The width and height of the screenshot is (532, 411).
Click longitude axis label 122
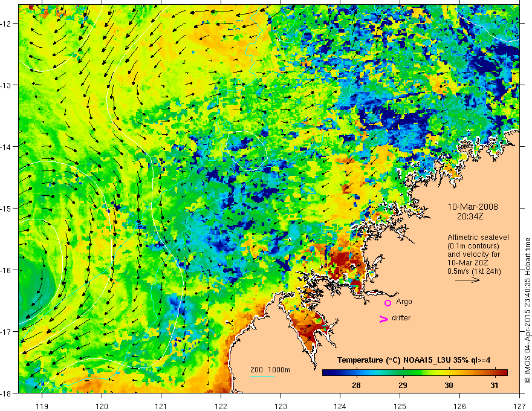click(x=221, y=406)
